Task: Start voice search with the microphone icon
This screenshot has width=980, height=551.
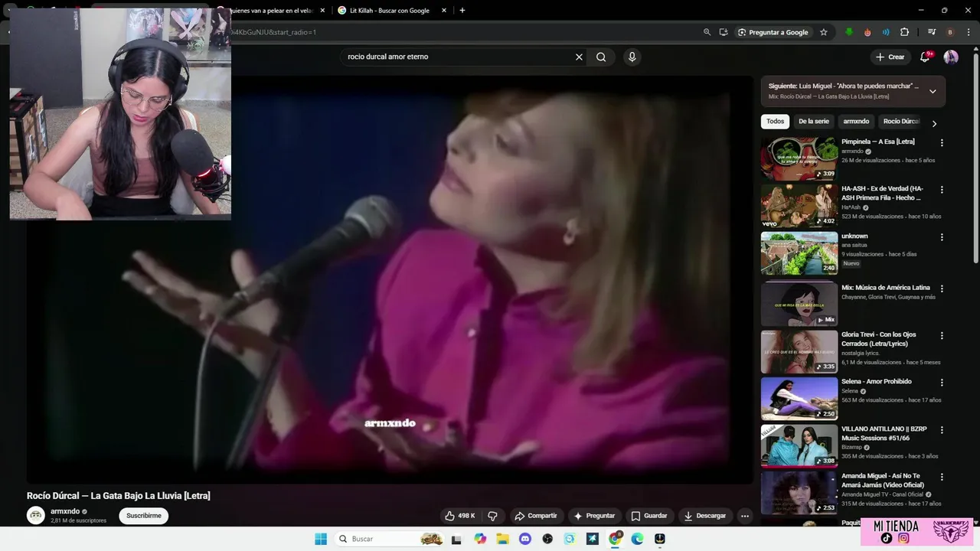Action: point(632,57)
